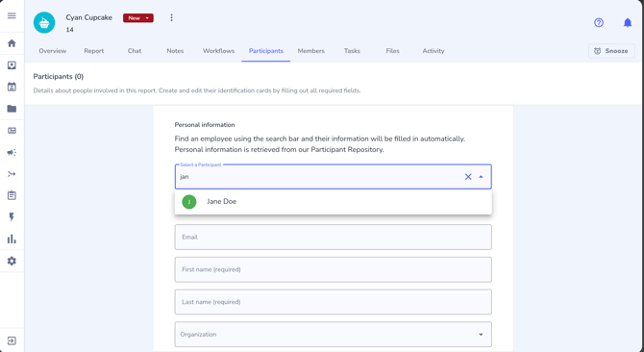Select the Participants tab
The image size is (644, 352).
click(265, 51)
